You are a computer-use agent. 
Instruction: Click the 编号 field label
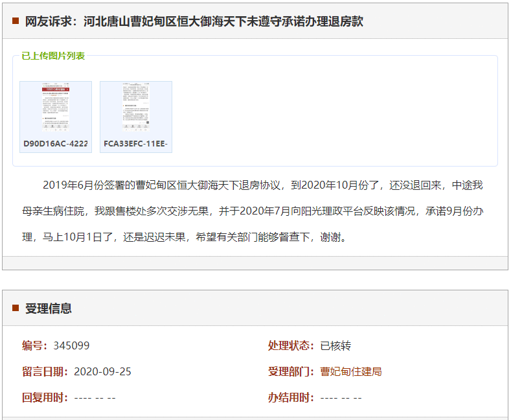(x=34, y=345)
